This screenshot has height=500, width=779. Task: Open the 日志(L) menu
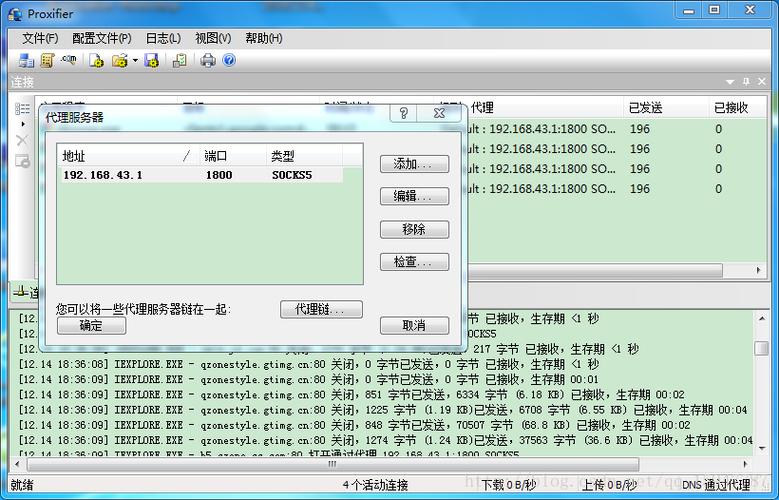tap(163, 38)
